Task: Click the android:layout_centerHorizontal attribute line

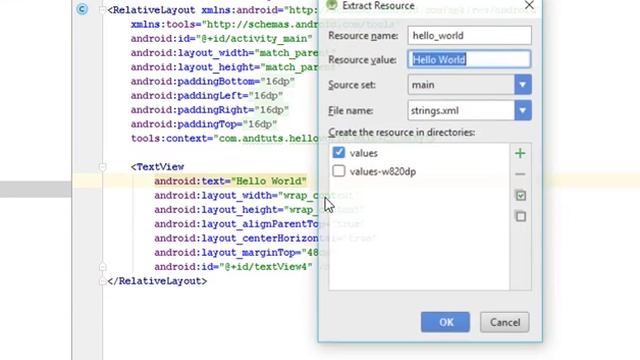Action: 236,238
